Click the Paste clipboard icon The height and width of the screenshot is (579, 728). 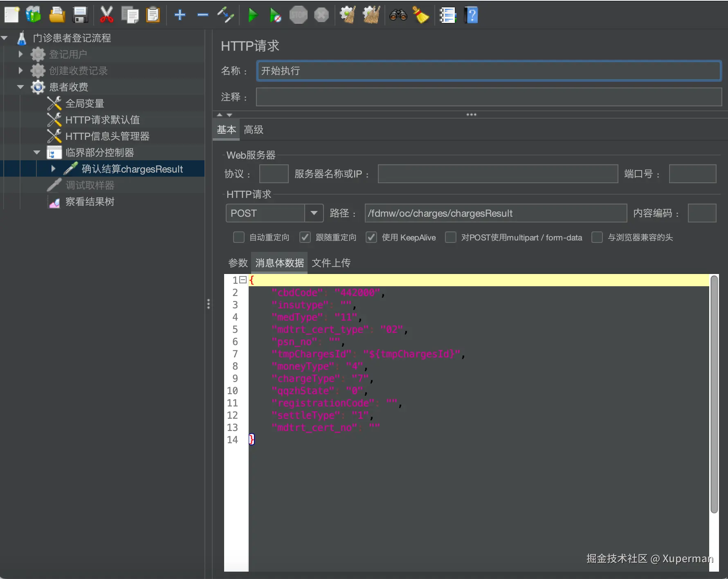coord(153,15)
